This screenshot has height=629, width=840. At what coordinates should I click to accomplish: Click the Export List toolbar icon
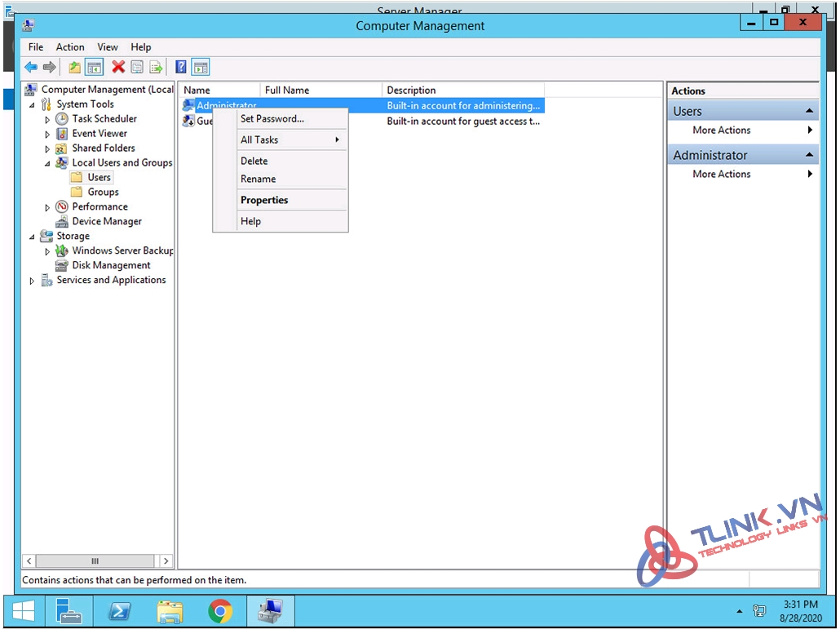point(156,68)
